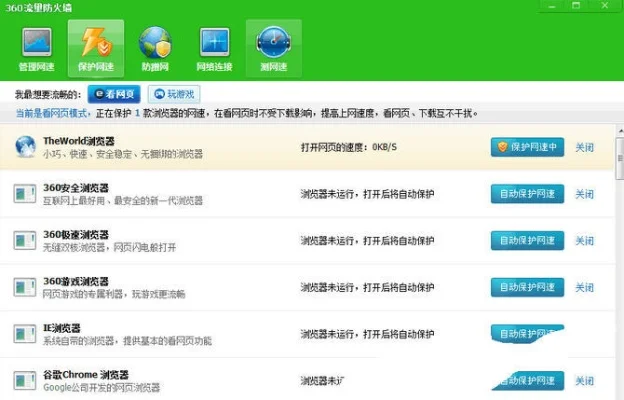
Task: Select the 360游戏浏览器 name text
Action: [x=76, y=281]
